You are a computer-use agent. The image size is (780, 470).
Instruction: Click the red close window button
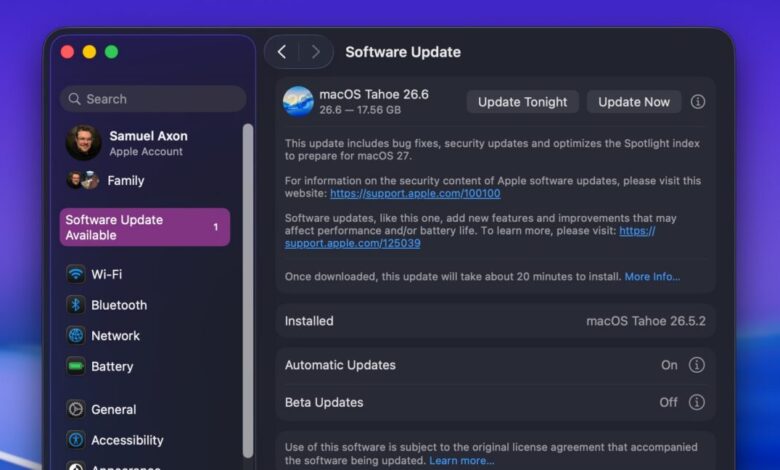[x=67, y=52]
